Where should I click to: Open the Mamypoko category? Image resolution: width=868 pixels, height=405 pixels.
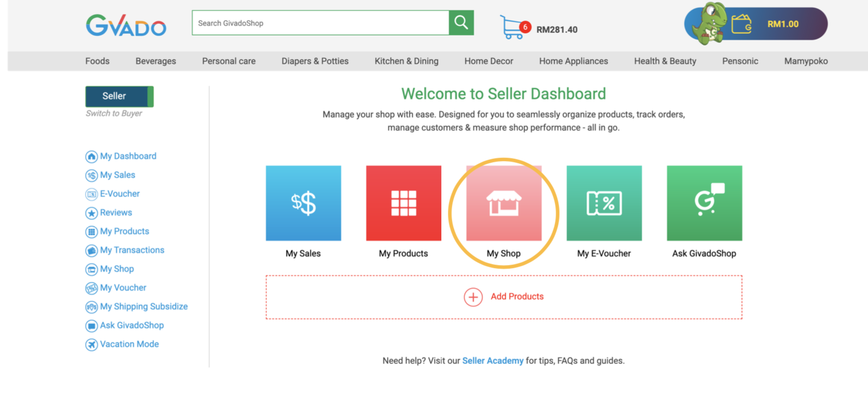806,61
